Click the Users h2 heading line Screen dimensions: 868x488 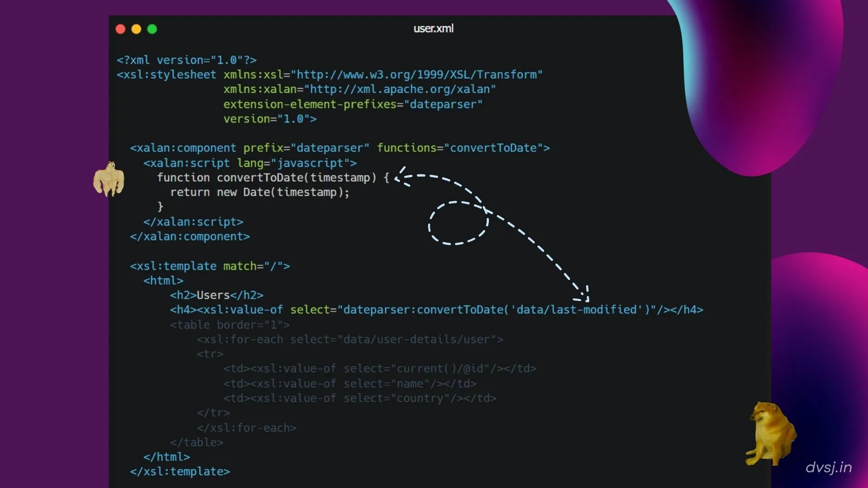pyautogui.click(x=217, y=295)
